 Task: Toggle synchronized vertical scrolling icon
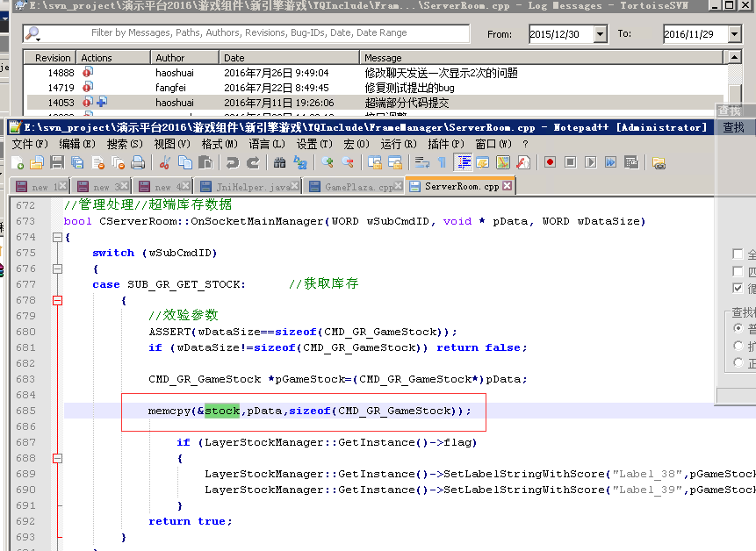pyautogui.click(x=375, y=163)
